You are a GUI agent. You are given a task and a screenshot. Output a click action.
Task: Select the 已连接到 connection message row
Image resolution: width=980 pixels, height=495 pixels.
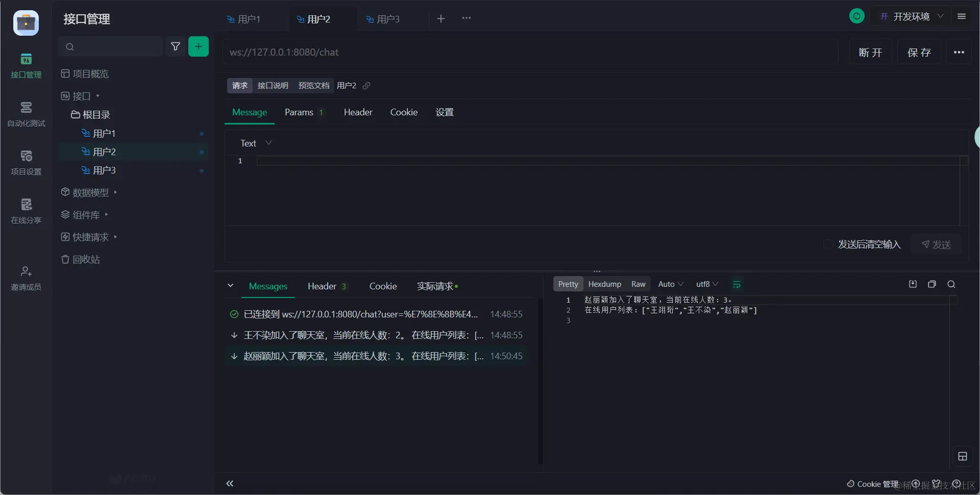pyautogui.click(x=377, y=314)
